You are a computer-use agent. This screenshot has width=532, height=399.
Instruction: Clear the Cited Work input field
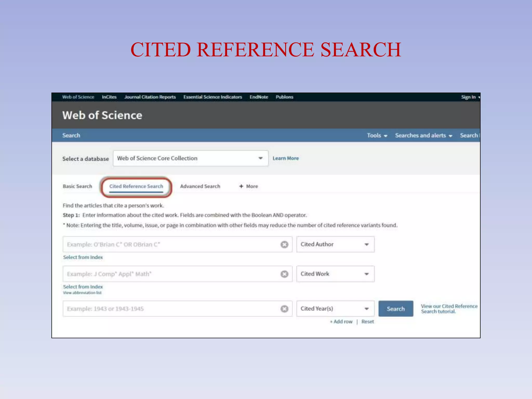coord(284,274)
